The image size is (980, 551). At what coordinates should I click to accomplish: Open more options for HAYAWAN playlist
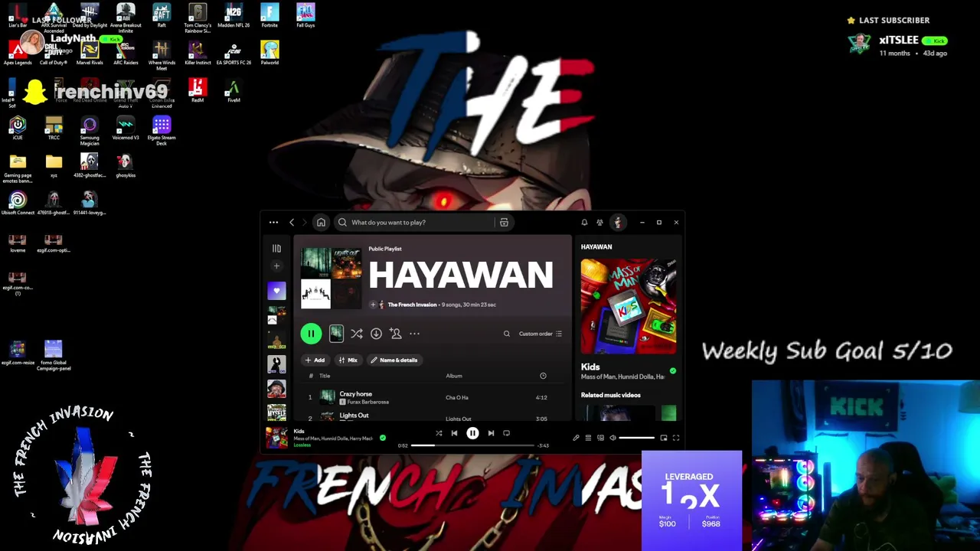click(414, 334)
